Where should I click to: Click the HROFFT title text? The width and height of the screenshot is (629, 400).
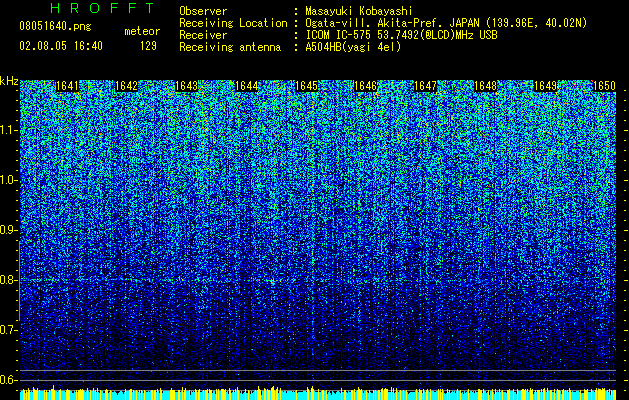(103, 8)
